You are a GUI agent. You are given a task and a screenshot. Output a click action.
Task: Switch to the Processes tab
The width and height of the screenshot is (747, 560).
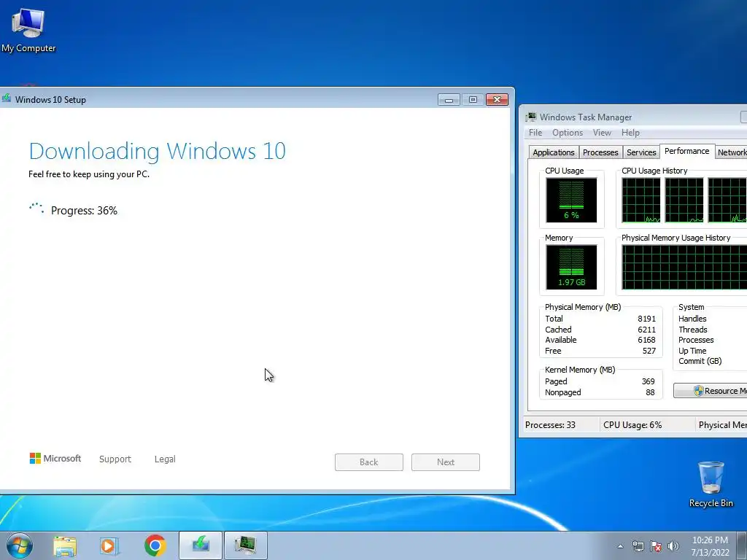click(x=600, y=152)
